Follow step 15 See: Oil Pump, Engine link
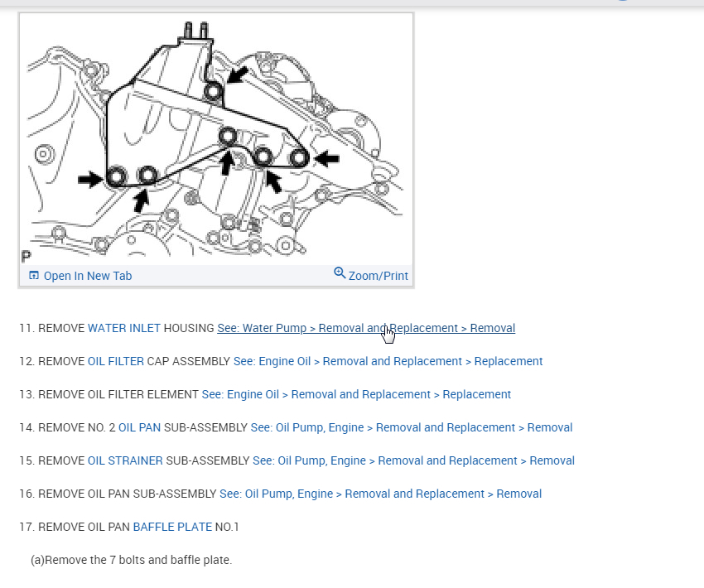 (x=413, y=460)
